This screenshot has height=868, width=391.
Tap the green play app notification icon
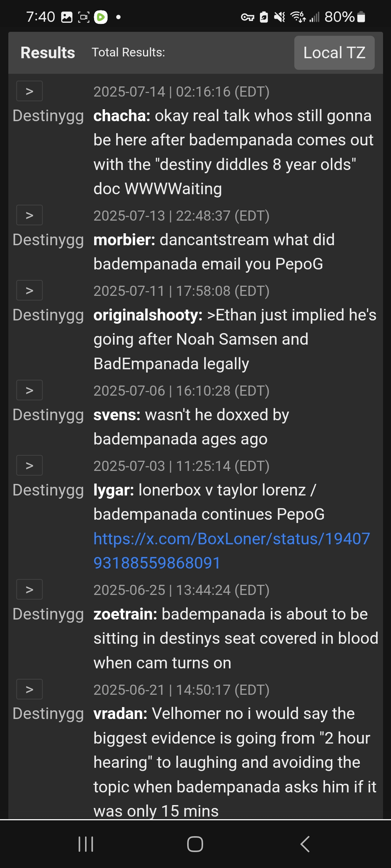(x=101, y=17)
